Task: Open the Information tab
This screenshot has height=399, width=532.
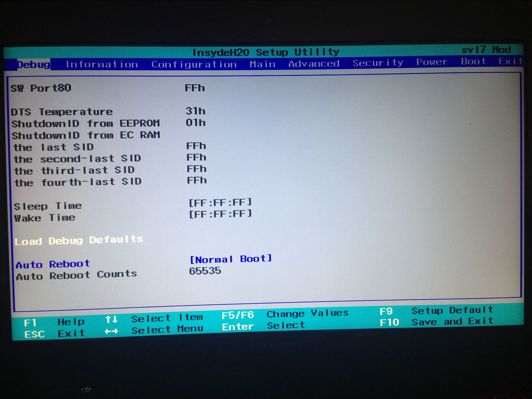Action: tap(102, 64)
